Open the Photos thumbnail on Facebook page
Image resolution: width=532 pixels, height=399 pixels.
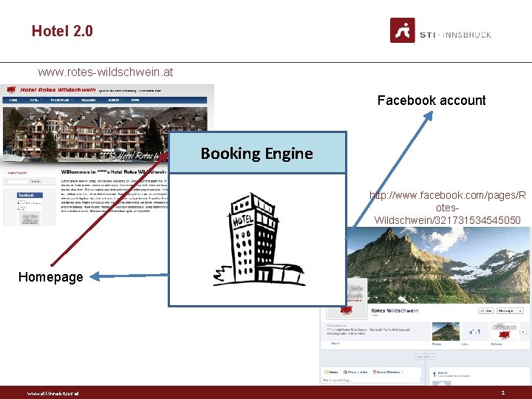[x=446, y=332]
